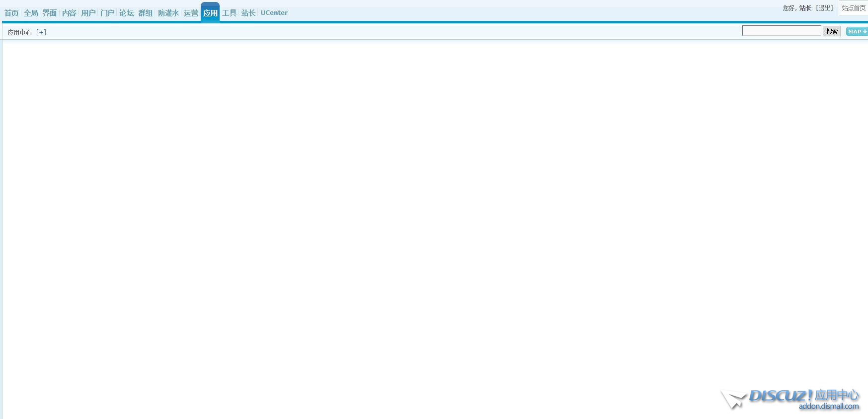Viewport: 868px width, 419px height.
Task: Click the 搜索 search button
Action: (x=832, y=31)
